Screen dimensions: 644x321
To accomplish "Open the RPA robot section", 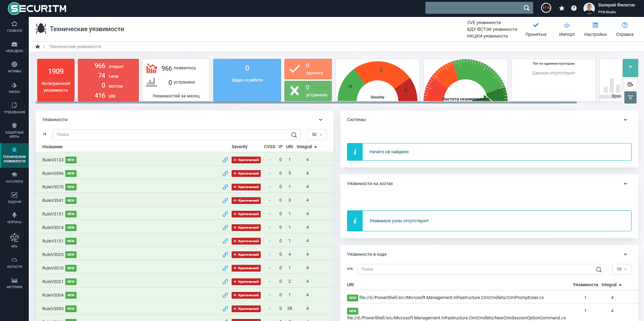I will (x=14, y=241).
